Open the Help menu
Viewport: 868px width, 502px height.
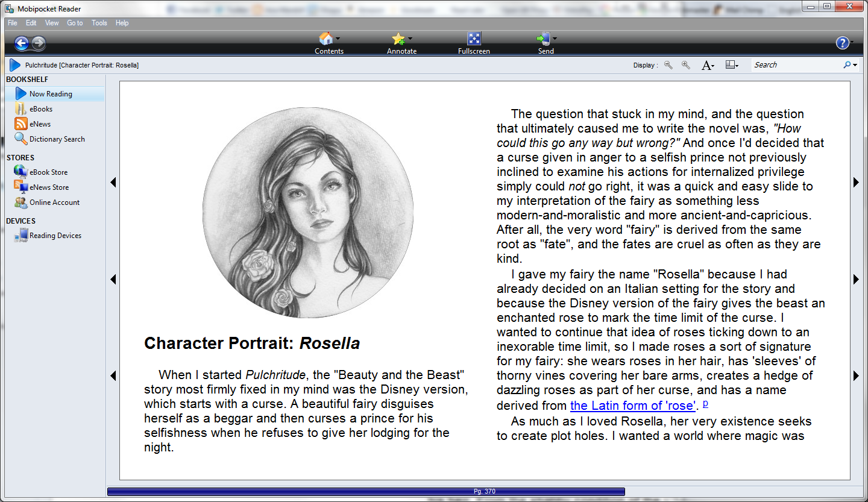pyautogui.click(x=122, y=23)
